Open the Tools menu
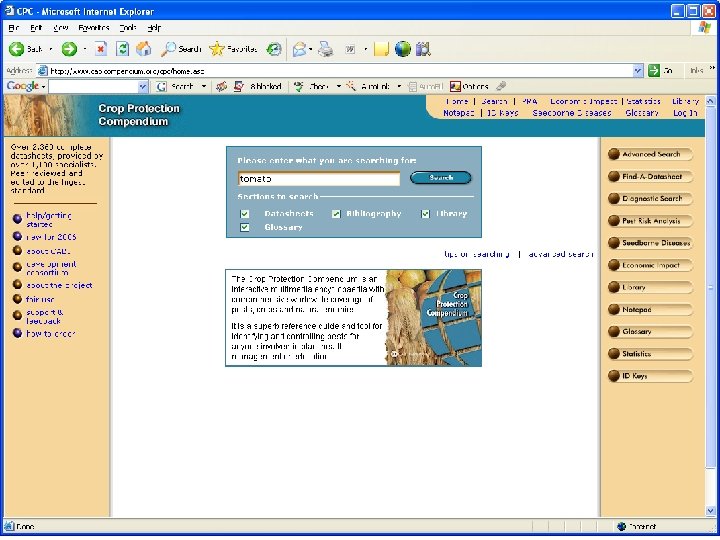This screenshot has width=720, height=540. (x=128, y=28)
